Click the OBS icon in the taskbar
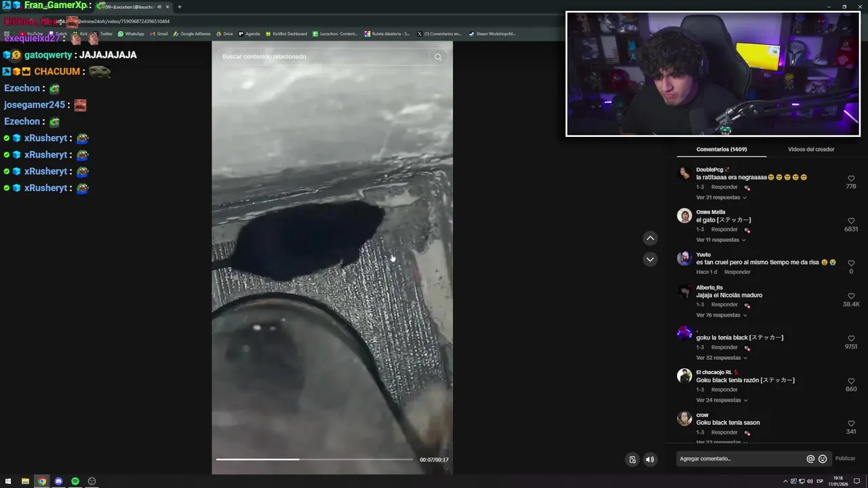Screen dimensions: 868x488 92,481
